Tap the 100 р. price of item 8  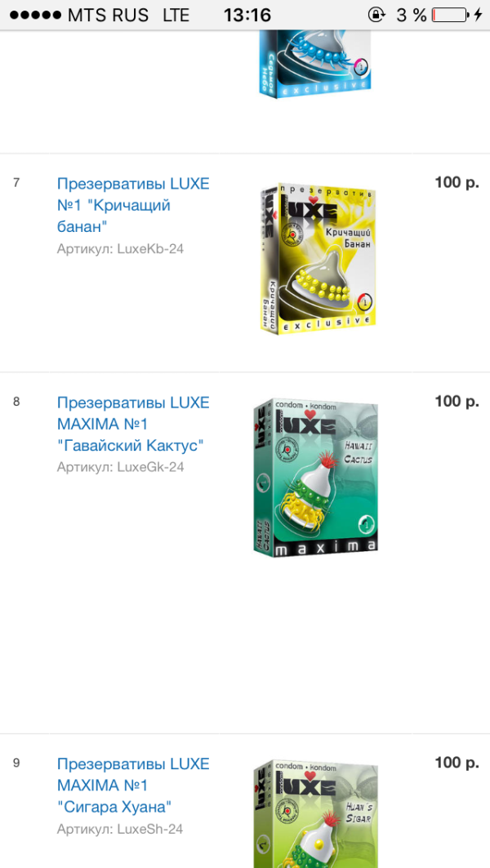pyautogui.click(x=457, y=402)
